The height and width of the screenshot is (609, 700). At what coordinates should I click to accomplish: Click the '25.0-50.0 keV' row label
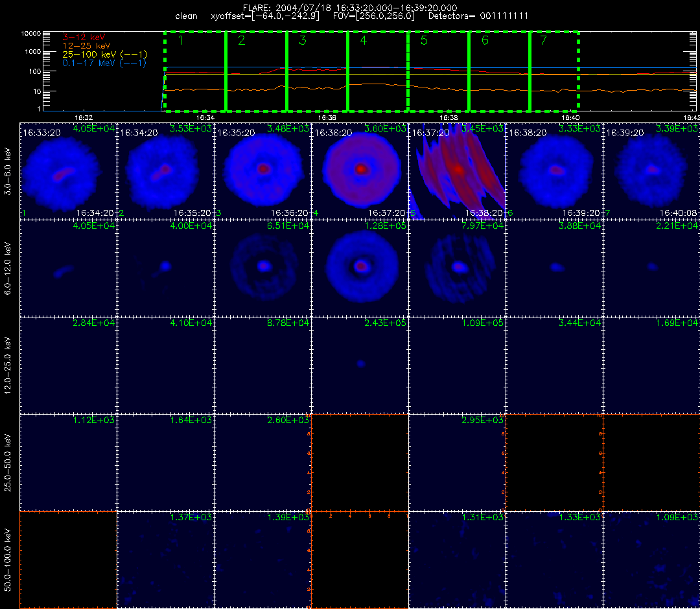pos(8,463)
